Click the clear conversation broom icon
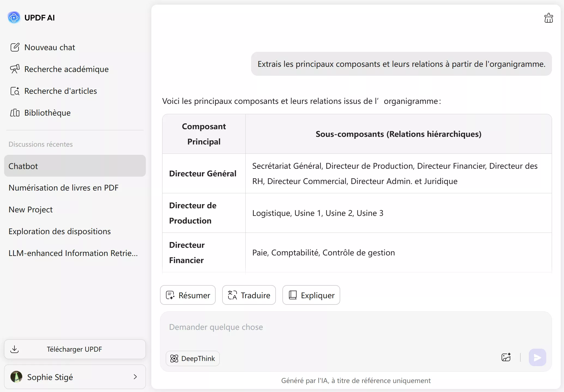The height and width of the screenshot is (392, 564). 548,18
